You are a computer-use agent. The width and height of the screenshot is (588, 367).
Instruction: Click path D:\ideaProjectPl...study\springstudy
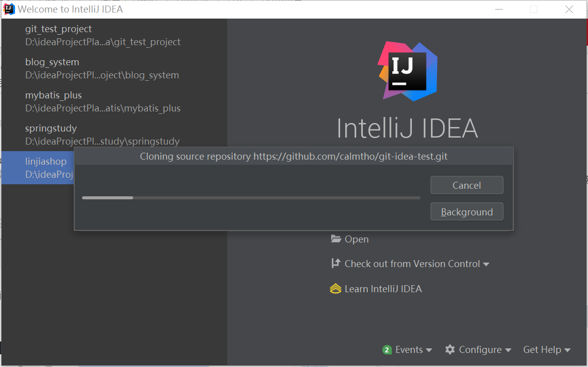pyautogui.click(x=102, y=141)
